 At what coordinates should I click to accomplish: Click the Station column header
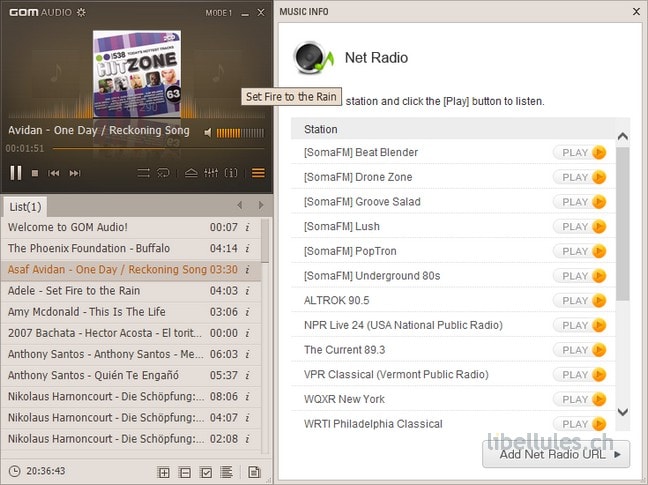(x=453, y=129)
